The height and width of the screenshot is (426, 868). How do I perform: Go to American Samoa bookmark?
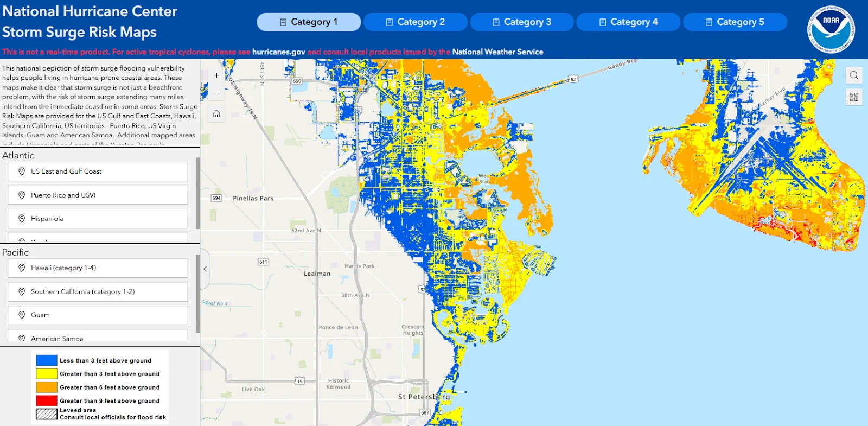click(98, 336)
